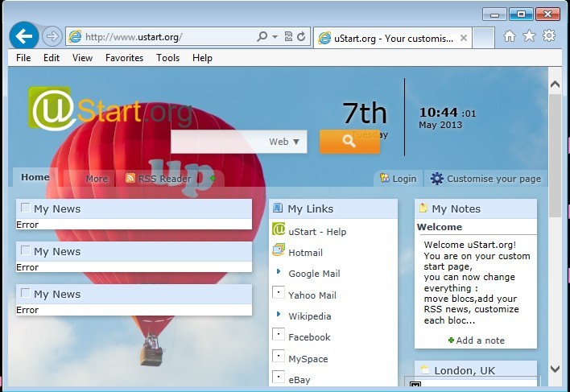Expand the Web search type dropdown

tap(284, 142)
